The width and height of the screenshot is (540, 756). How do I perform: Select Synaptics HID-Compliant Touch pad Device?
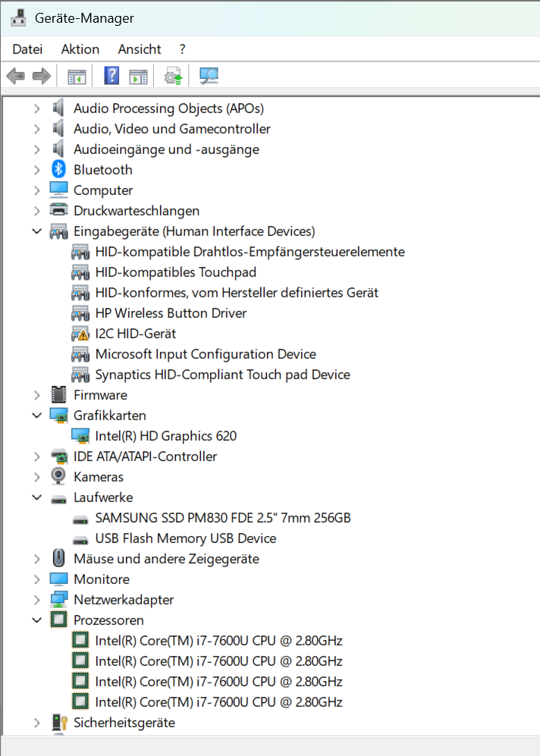click(x=223, y=375)
